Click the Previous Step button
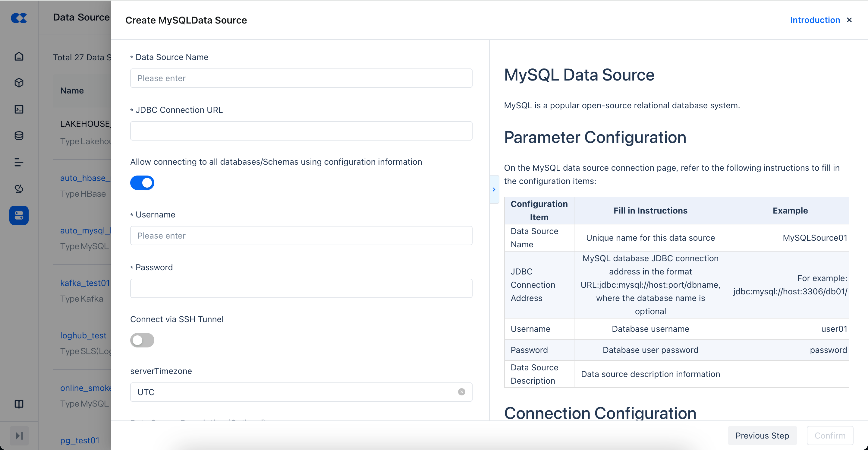868x450 pixels. (762, 436)
